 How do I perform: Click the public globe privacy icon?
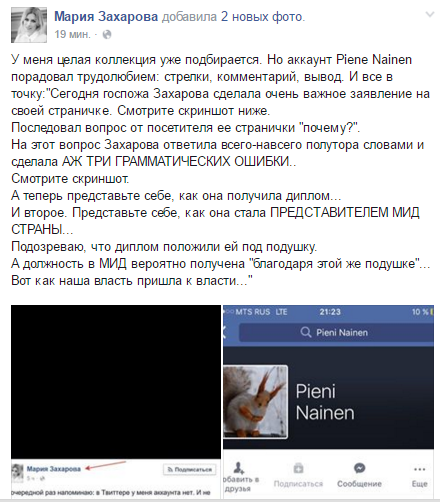coord(107,34)
